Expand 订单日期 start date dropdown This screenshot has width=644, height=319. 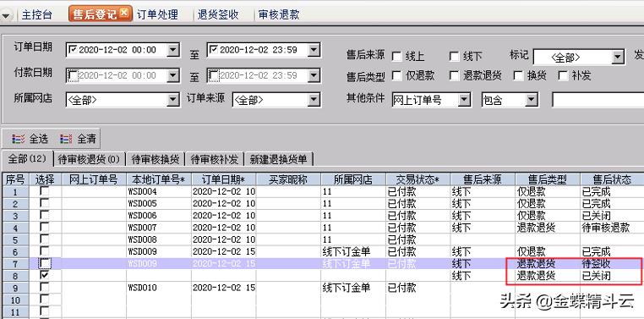(173, 50)
